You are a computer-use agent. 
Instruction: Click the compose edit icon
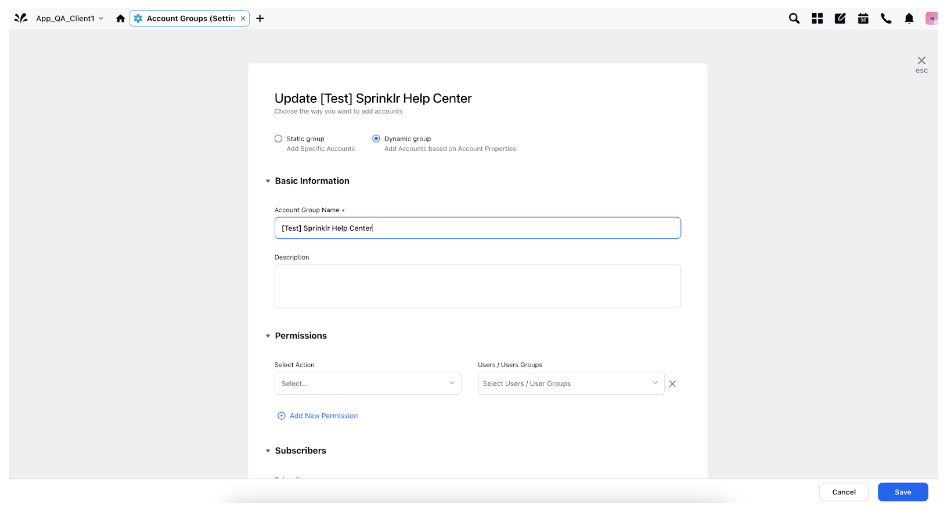point(840,18)
